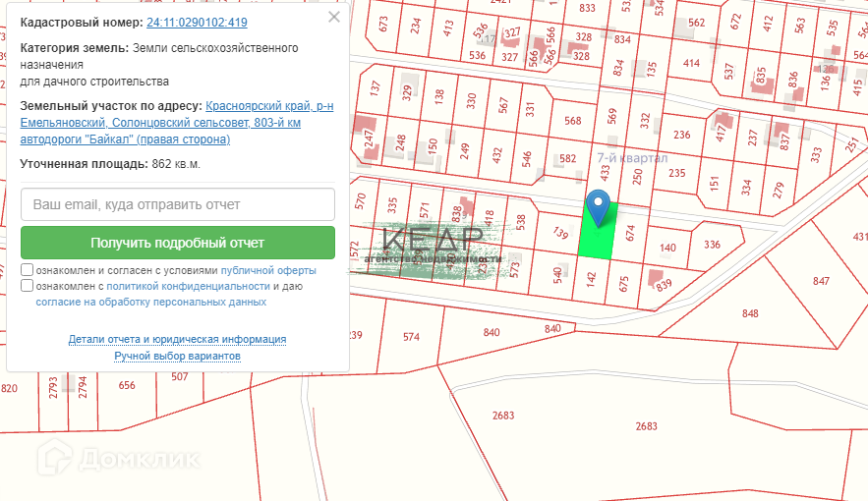Open the политикой конфиденциальности link
868x501 pixels.
188,286
